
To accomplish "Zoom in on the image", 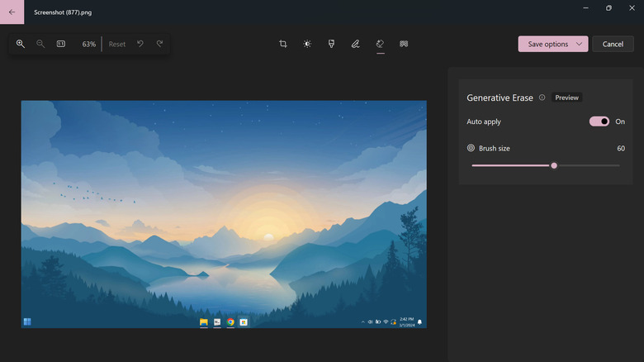I will (21, 44).
